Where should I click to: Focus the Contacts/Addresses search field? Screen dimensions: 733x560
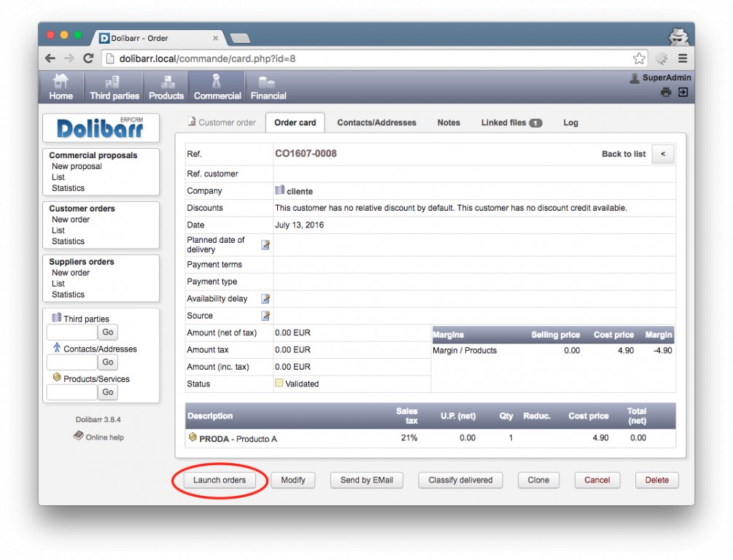click(x=72, y=362)
